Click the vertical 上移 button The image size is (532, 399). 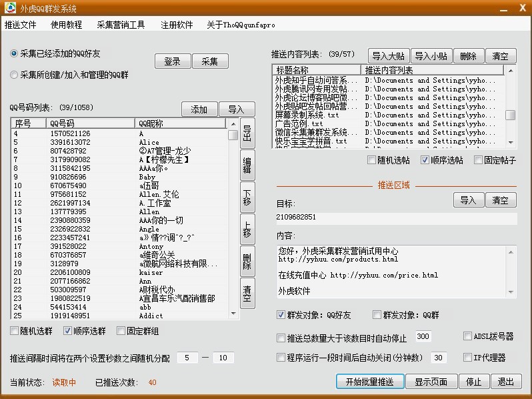[247, 230]
